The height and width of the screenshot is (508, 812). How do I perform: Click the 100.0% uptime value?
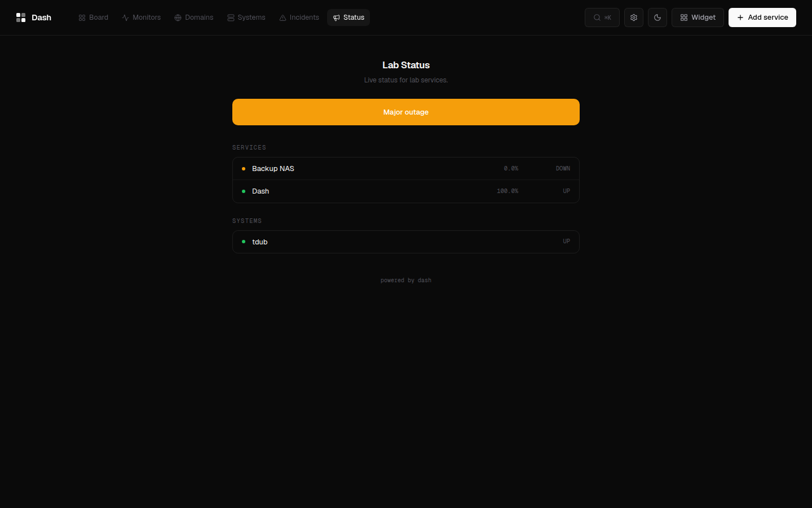point(507,191)
